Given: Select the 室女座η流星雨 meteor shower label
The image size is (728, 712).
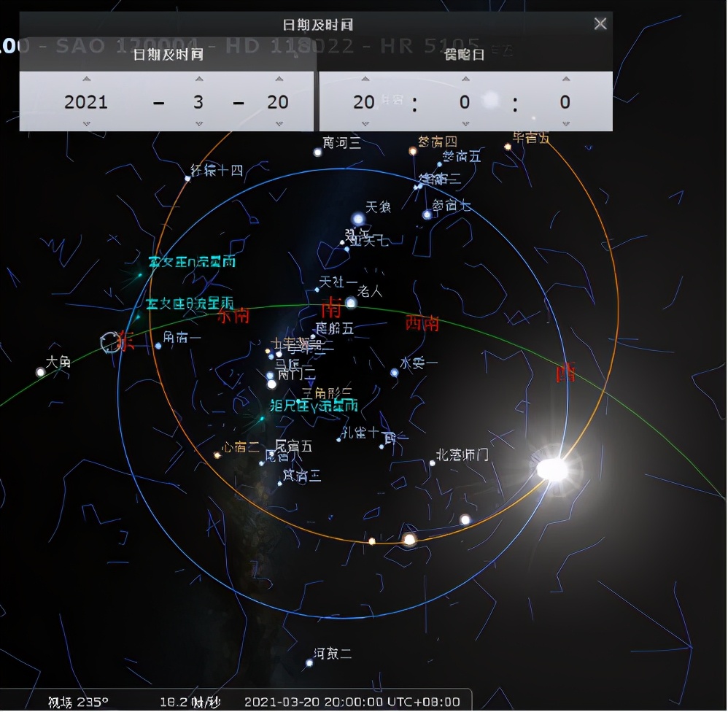Looking at the screenshot, I should pyautogui.click(x=193, y=261).
